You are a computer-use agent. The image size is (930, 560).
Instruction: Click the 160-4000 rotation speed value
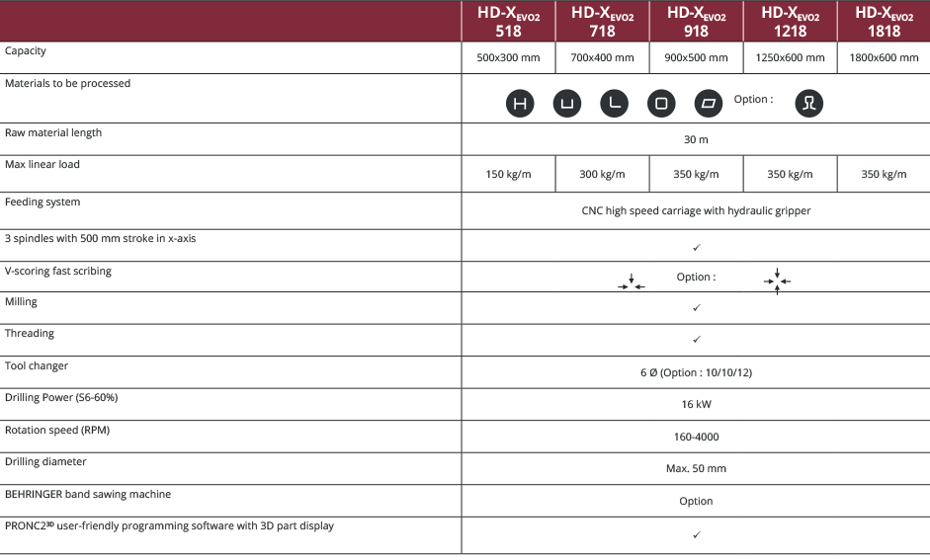tap(696, 437)
